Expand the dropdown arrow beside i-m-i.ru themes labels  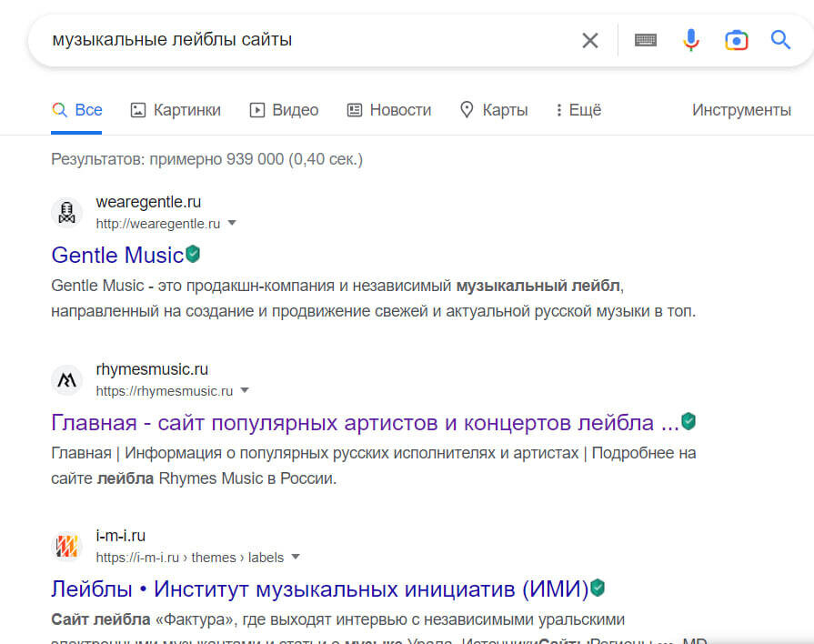click(x=296, y=557)
